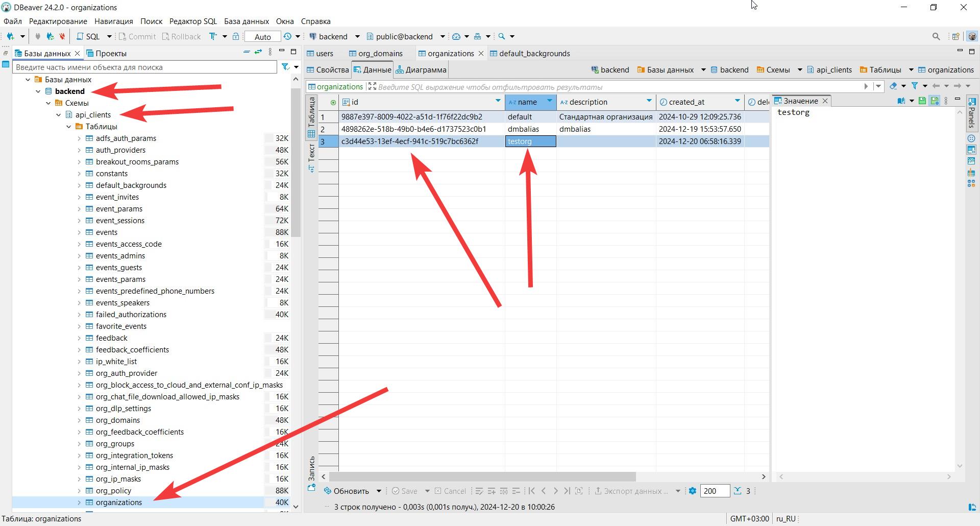The width and height of the screenshot is (980, 526).
Task: Select the feedback_coefficients table
Action: pyautogui.click(x=132, y=350)
